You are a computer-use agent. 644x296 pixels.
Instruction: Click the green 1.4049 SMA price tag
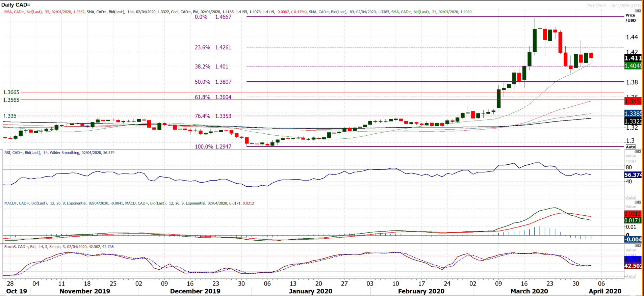point(633,66)
